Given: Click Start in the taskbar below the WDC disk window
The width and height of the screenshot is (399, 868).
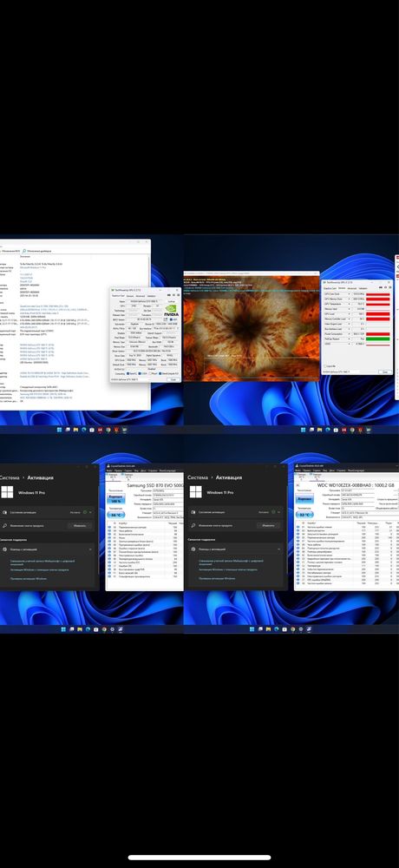Looking at the screenshot, I should click(x=252, y=629).
